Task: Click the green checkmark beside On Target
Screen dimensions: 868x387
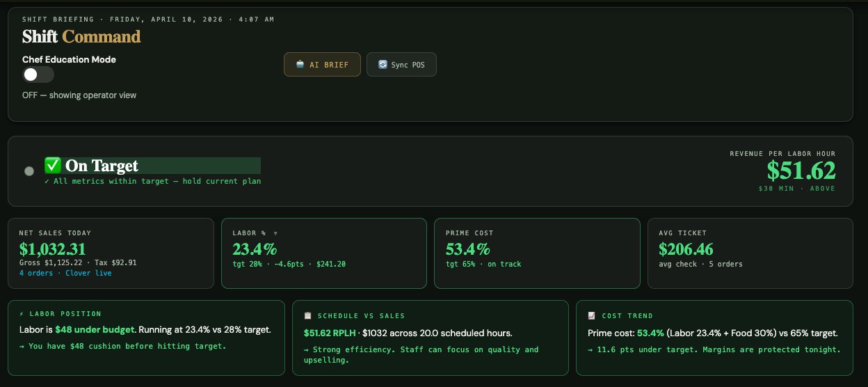Action: click(x=52, y=166)
